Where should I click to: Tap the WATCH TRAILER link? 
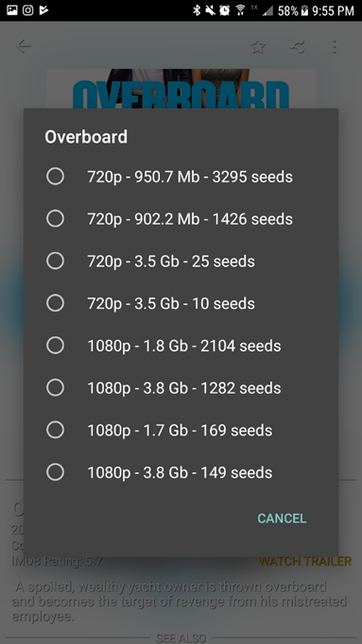click(x=305, y=561)
